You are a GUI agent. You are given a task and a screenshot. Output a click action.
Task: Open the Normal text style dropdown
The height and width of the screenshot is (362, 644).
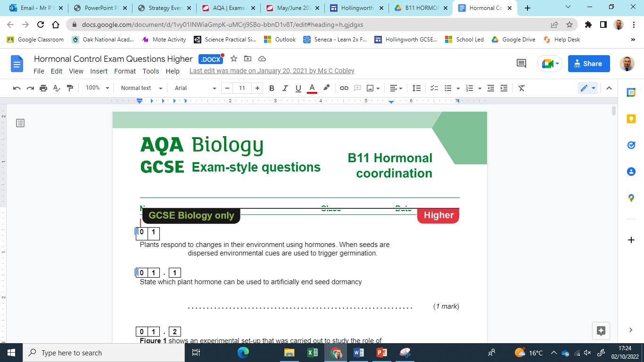[x=141, y=88]
